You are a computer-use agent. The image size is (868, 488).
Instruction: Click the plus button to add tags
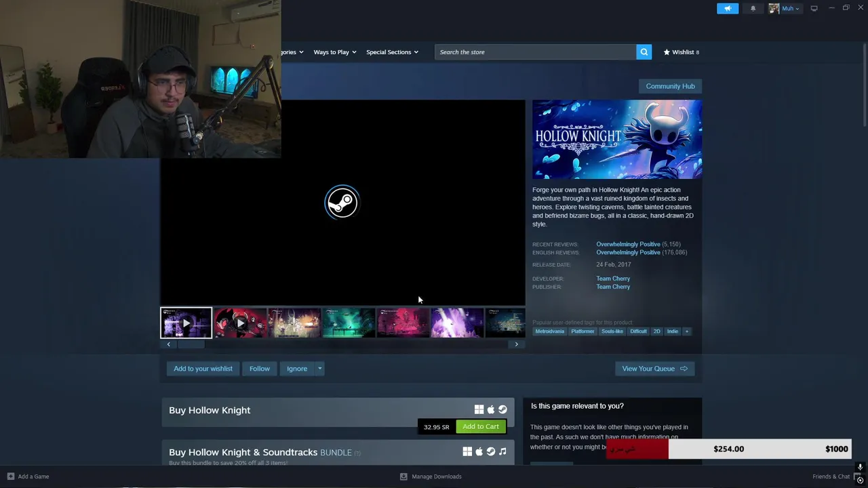click(686, 331)
